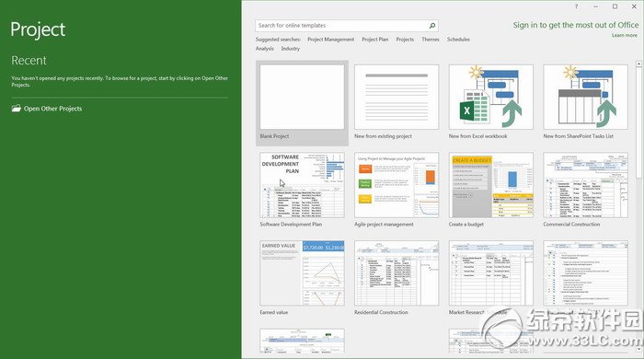644x359 pixels.
Task: Click Sign in to get the most out of Office
Action: [x=575, y=25]
